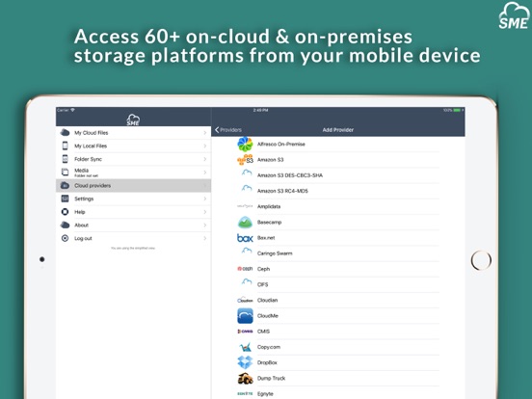Viewport: 532px width, 399px height.
Task: Go back to Providers
Action: click(x=228, y=130)
